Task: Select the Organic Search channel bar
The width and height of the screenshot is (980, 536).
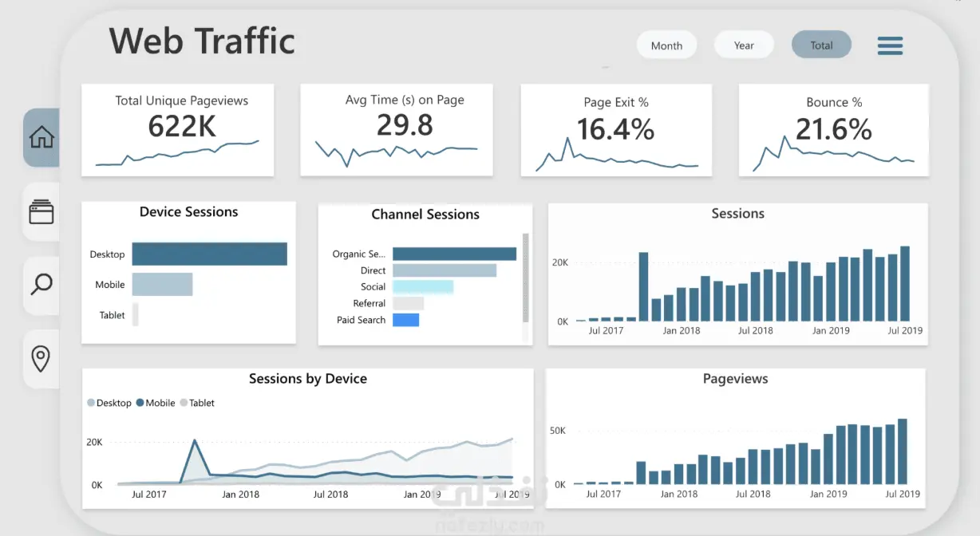Action: [455, 254]
